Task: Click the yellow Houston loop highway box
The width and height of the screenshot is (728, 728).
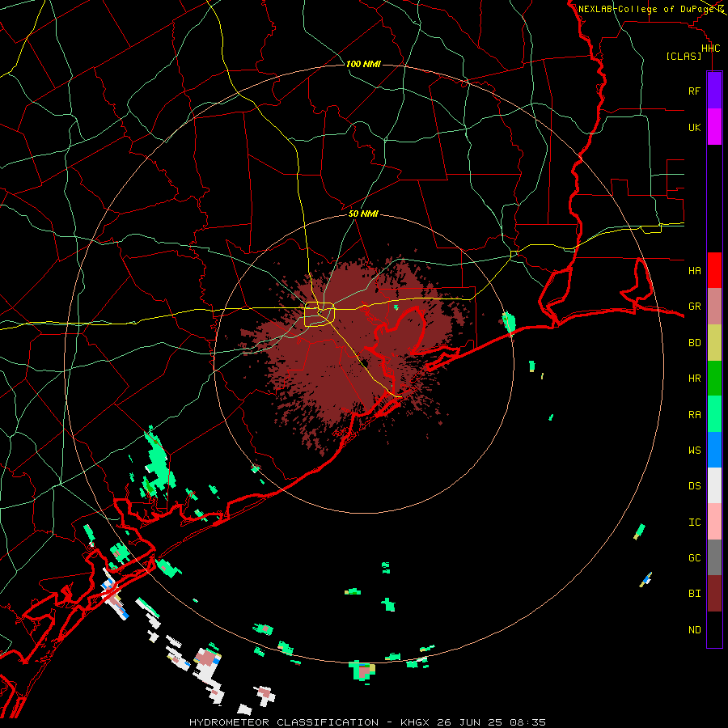Action: (320, 314)
